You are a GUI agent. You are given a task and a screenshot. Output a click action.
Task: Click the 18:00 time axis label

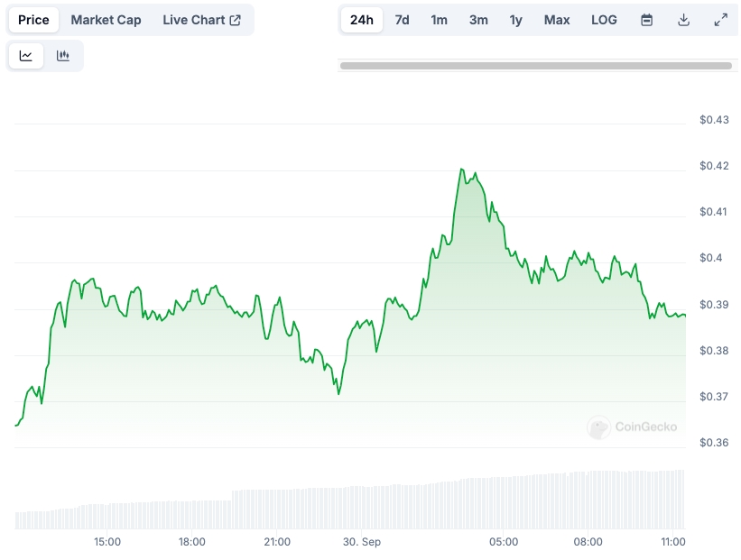[192, 542]
